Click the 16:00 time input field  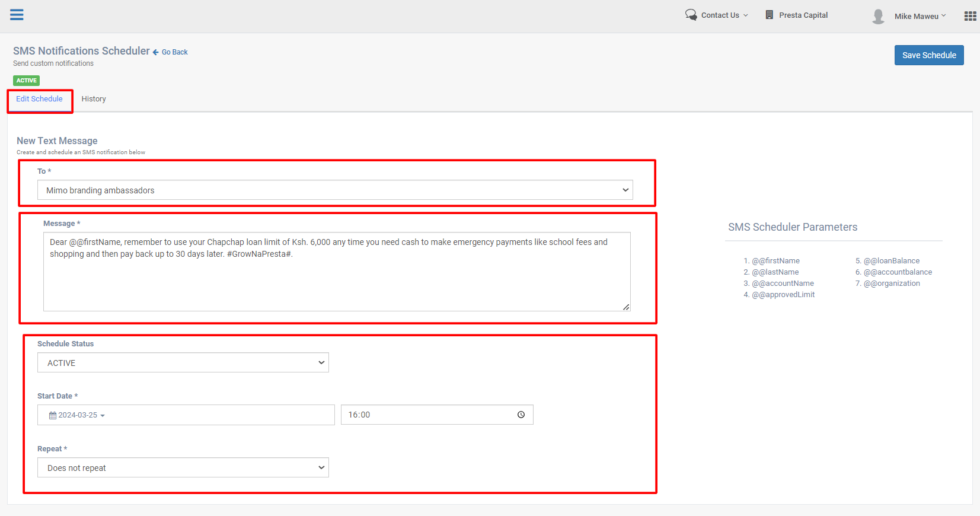click(x=427, y=415)
